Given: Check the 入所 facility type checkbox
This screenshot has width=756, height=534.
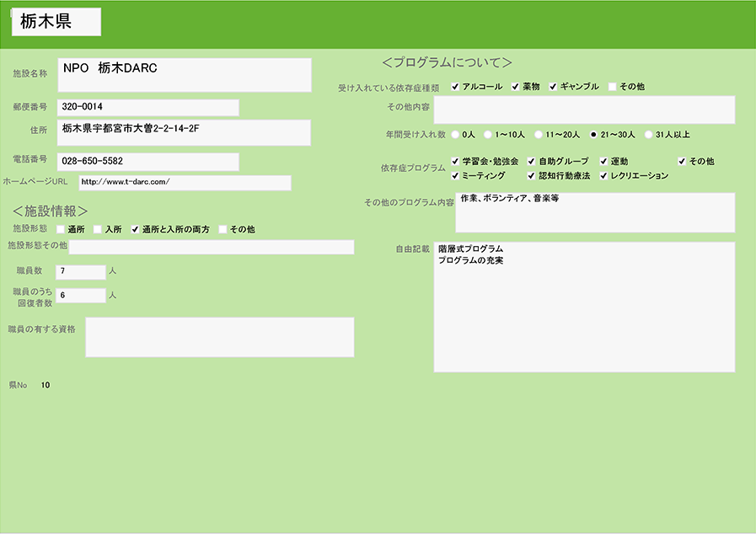Looking at the screenshot, I should coord(98,229).
